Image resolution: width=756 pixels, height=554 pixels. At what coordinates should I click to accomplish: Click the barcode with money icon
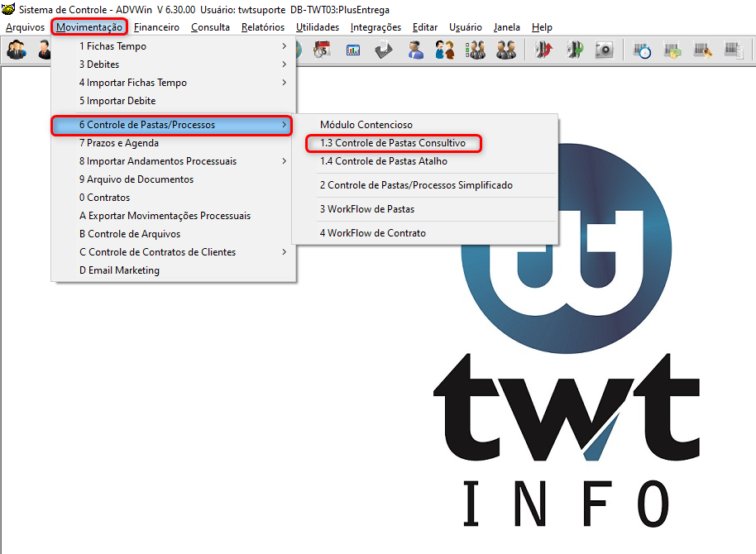coord(672,50)
